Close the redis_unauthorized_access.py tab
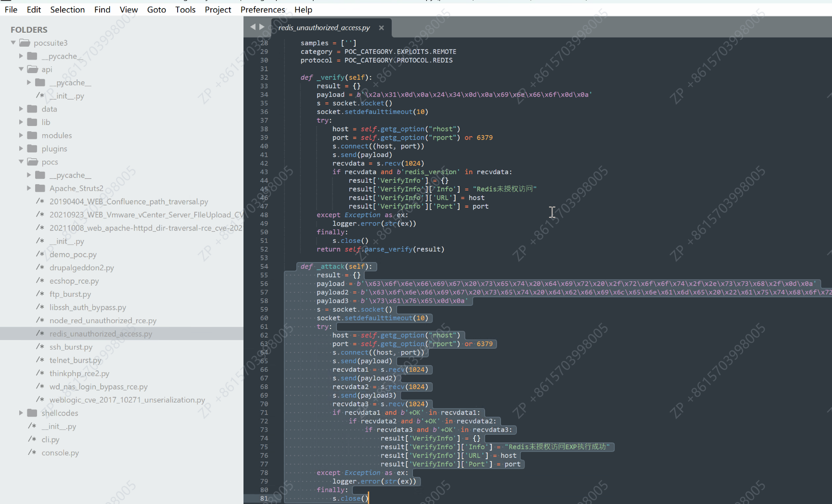 coord(381,28)
